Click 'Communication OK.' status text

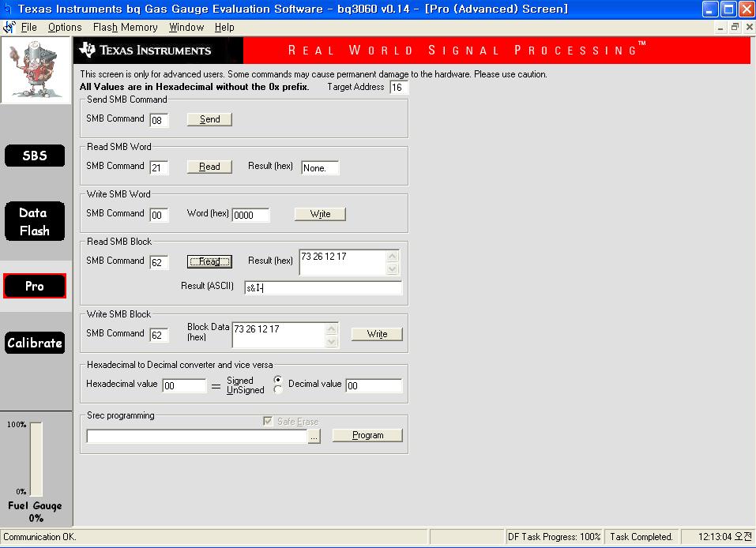pos(39,536)
